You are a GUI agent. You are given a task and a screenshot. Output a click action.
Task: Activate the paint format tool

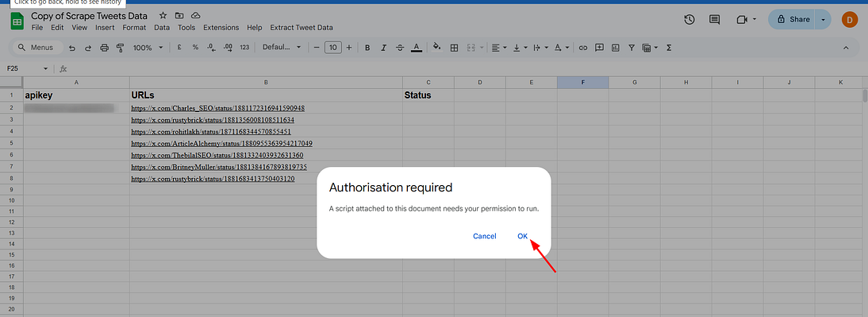click(120, 48)
